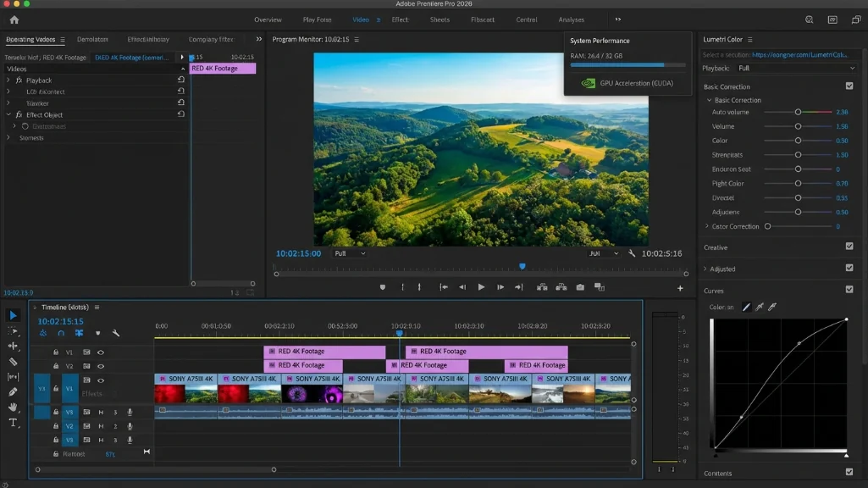Open Program Monitor wrench settings
Image resolution: width=868 pixels, height=488 pixels.
(632, 253)
